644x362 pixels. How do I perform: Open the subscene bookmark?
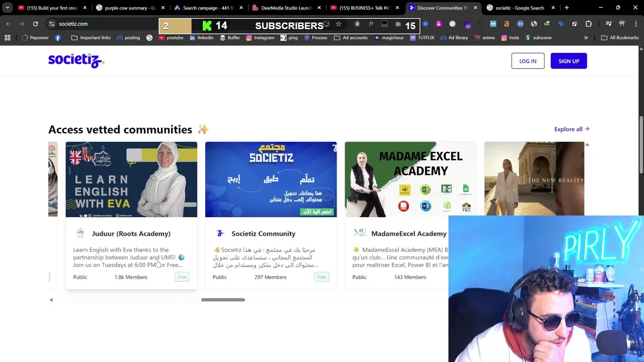538,38
